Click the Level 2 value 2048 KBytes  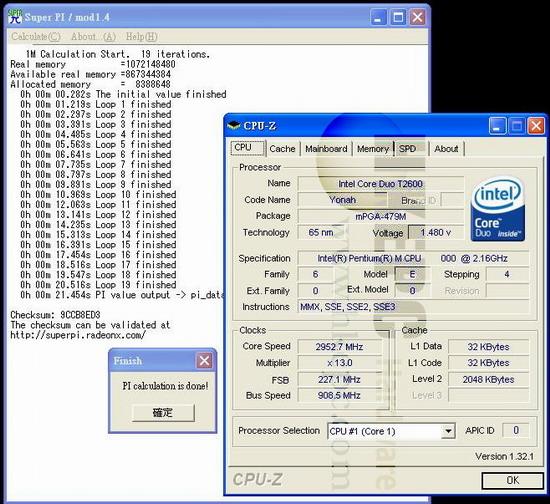[x=488, y=379]
